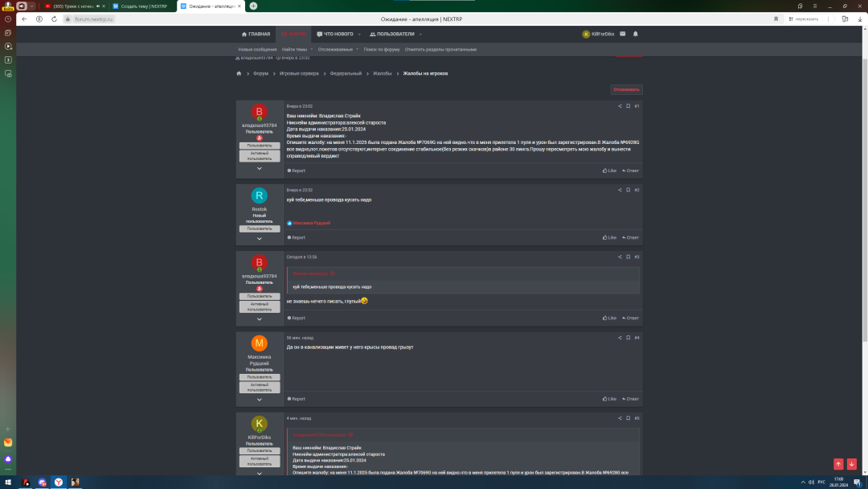Click Ответ to reply to post #3

point(632,318)
